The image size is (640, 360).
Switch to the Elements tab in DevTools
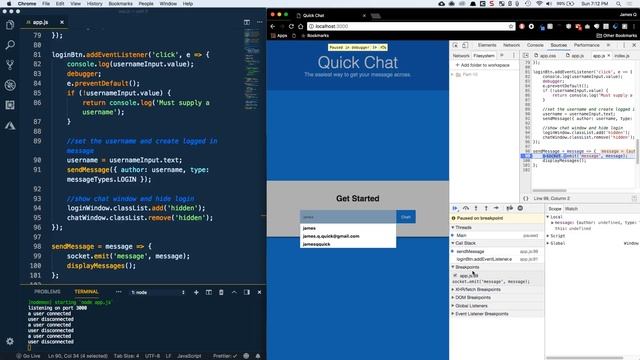point(487,45)
